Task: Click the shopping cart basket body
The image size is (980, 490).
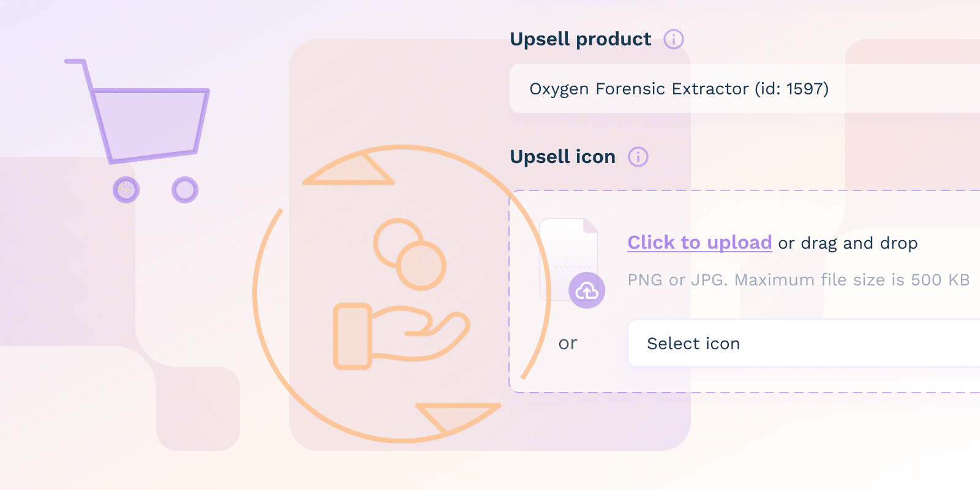Action: click(151, 126)
